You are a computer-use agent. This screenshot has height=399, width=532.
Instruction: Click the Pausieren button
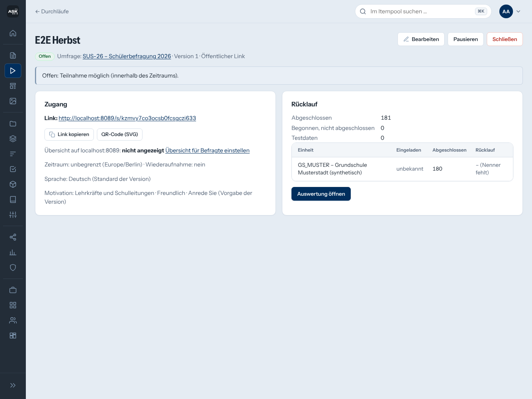[x=465, y=39]
